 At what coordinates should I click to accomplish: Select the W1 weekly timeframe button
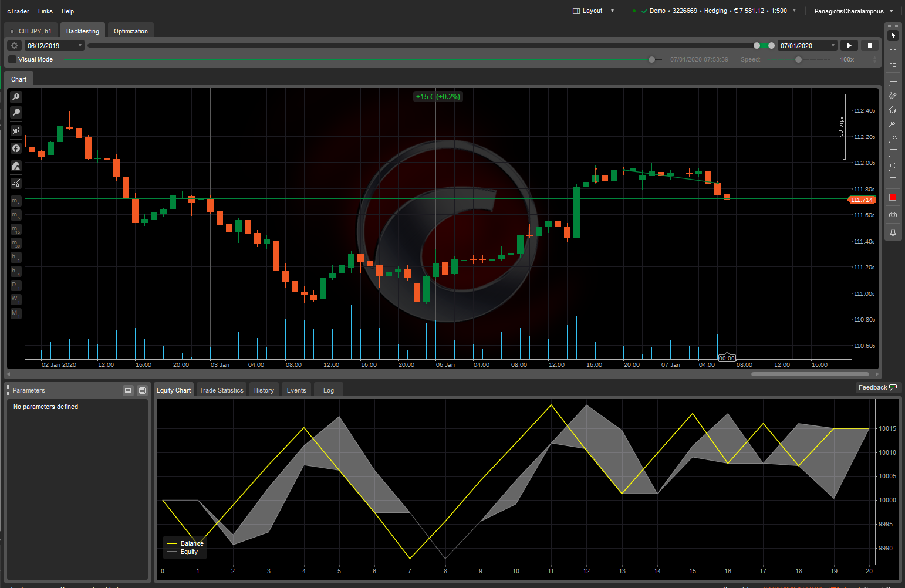[16, 299]
